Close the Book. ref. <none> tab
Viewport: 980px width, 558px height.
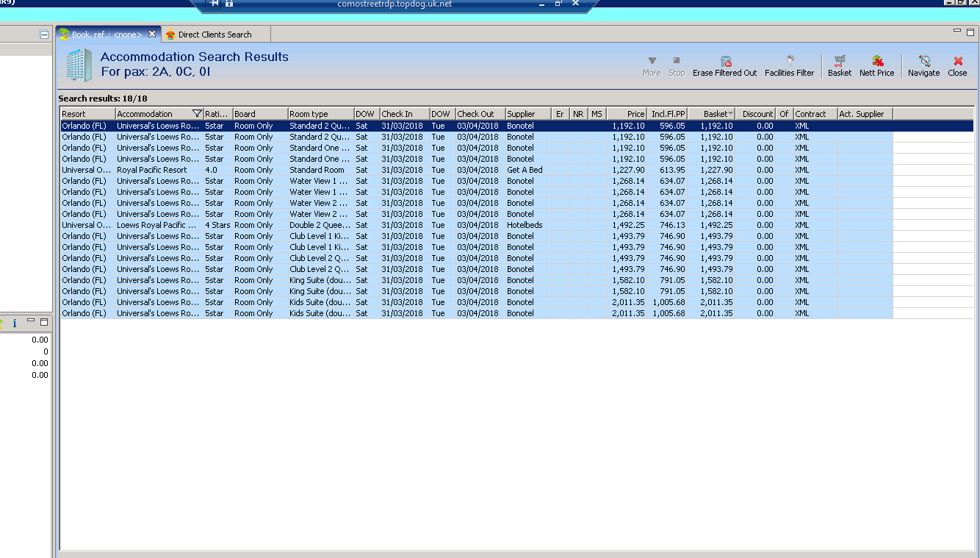pos(152,34)
